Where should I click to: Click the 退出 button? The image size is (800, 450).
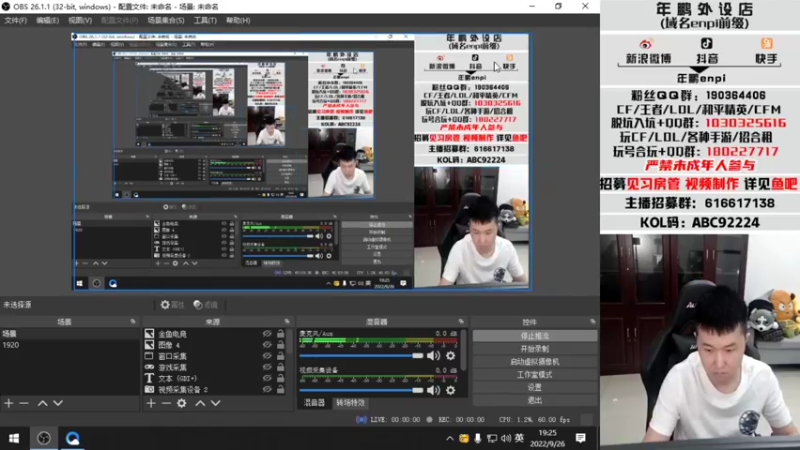pyautogui.click(x=535, y=400)
